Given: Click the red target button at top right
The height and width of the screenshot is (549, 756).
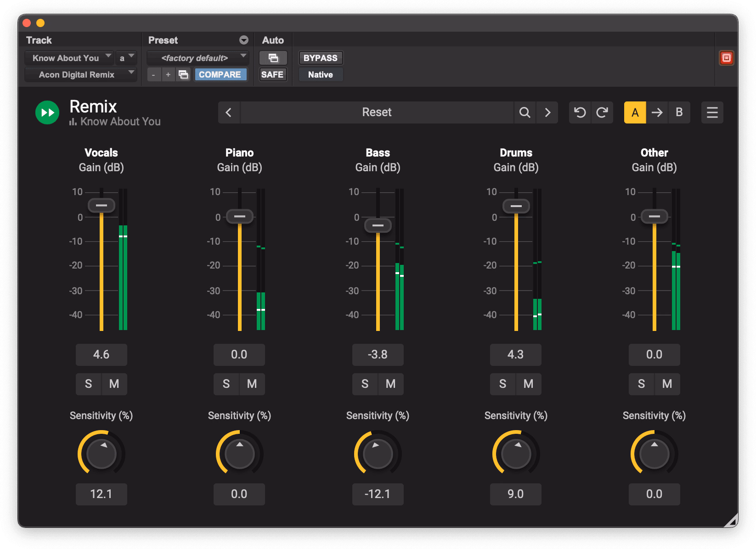Looking at the screenshot, I should click(726, 58).
